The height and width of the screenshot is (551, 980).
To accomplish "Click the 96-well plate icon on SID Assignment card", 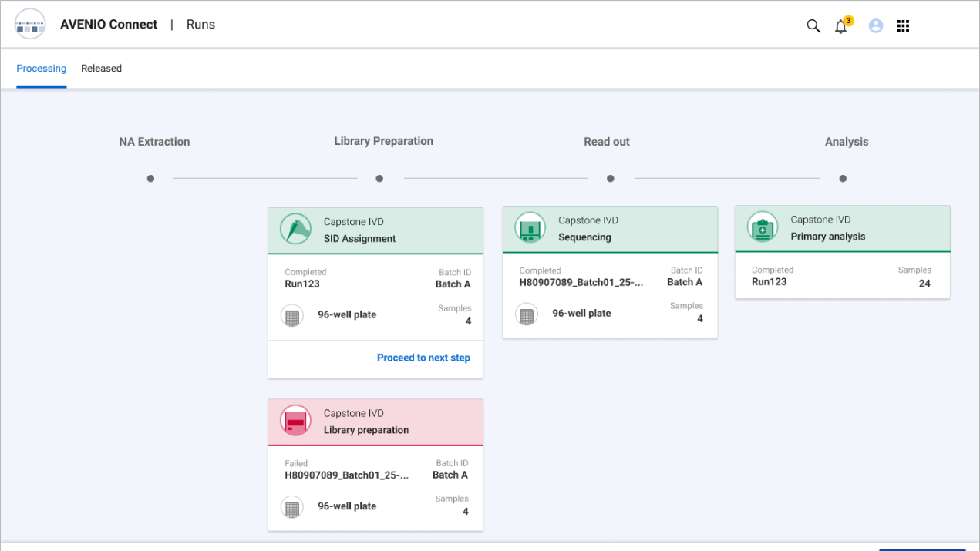I will click(x=292, y=315).
